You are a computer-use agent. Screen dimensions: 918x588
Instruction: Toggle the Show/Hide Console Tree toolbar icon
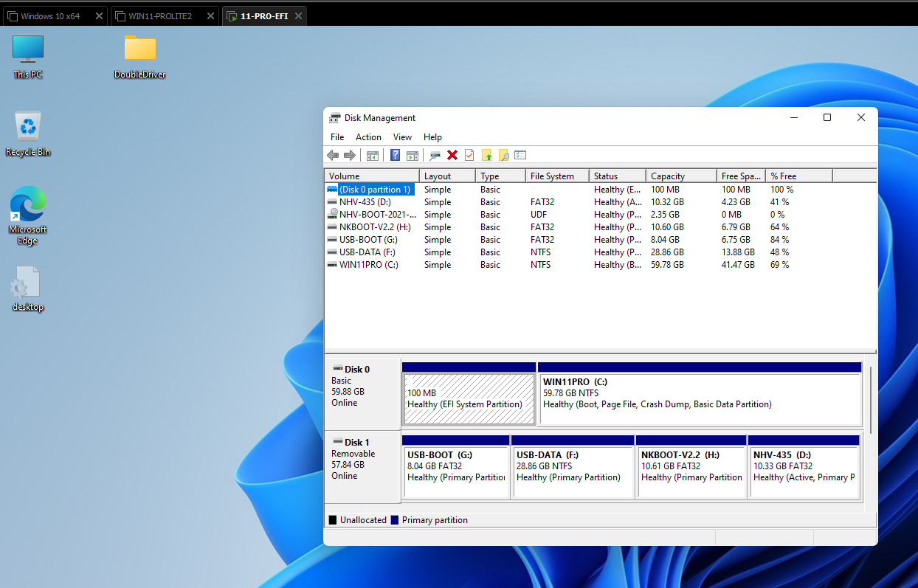coord(373,155)
